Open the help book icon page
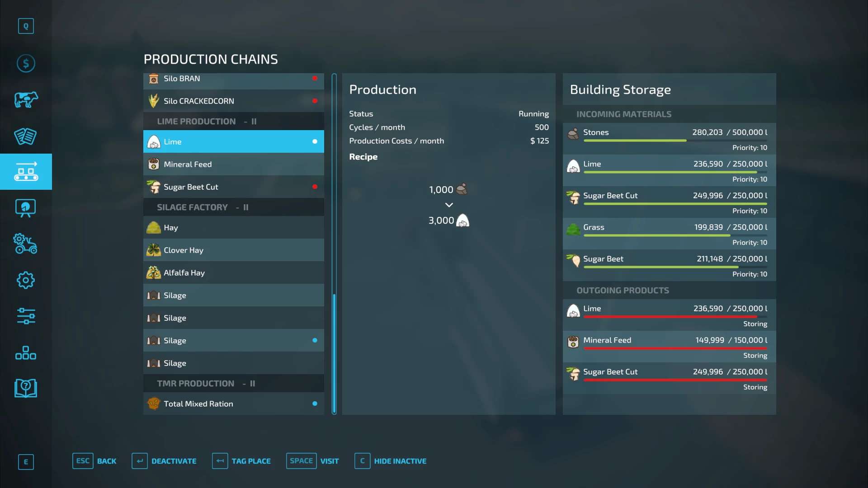 (26, 388)
